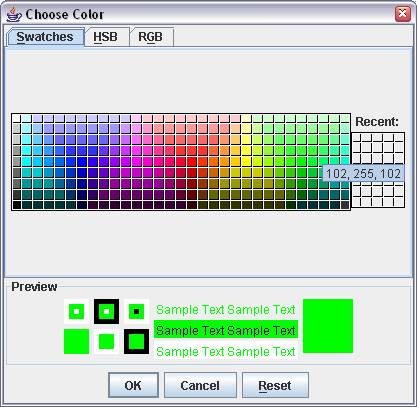Click the green highlighted Sample Text line
Screen dimensions: 417x407
[226, 330]
